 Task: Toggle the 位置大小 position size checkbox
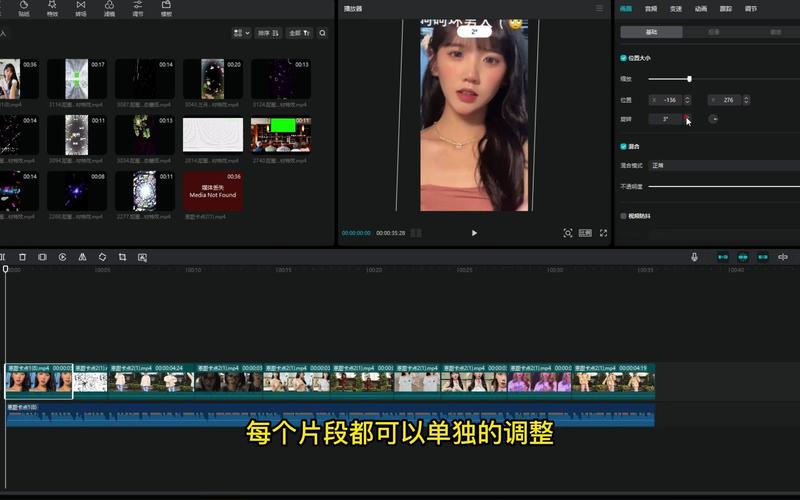coord(623,58)
